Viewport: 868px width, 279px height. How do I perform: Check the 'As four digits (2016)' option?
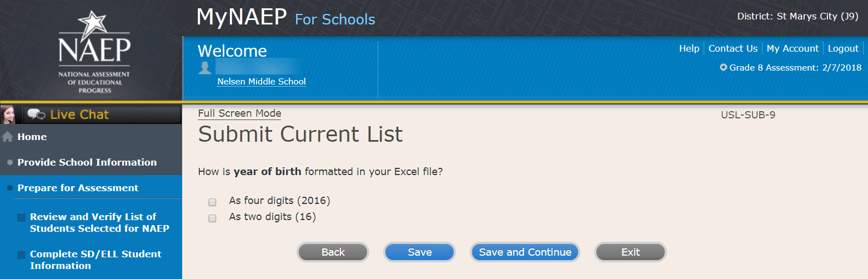(x=212, y=202)
